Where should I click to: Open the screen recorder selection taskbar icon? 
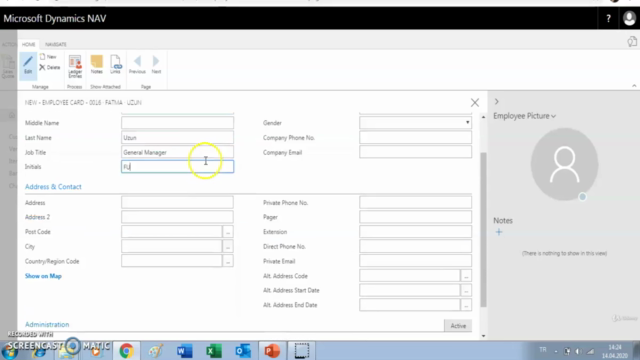click(x=301, y=351)
